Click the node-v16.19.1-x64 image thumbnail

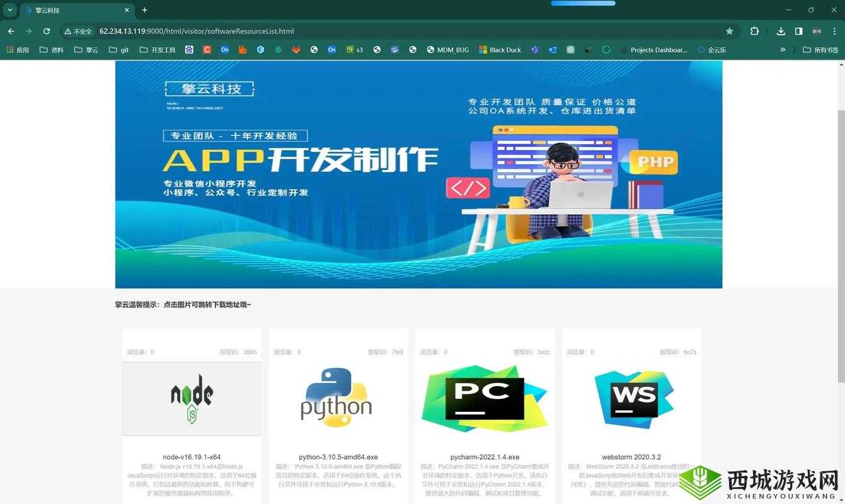[x=191, y=398]
